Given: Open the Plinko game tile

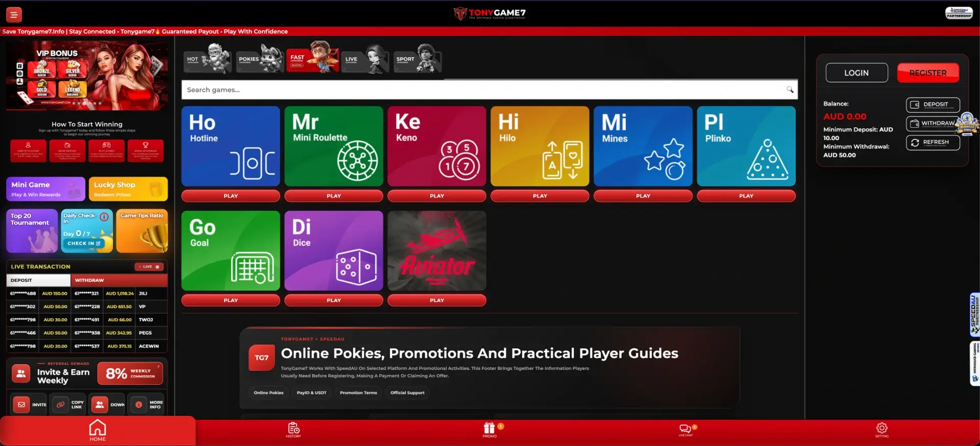Looking at the screenshot, I should [746, 146].
